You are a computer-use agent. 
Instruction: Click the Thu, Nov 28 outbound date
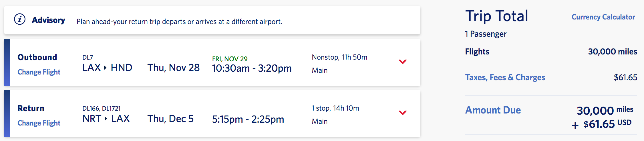point(173,68)
